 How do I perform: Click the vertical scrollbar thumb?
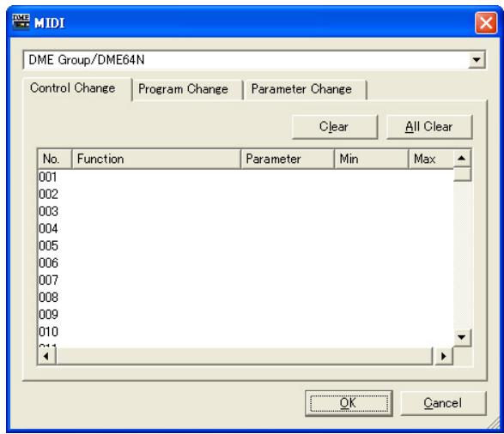[462, 175]
